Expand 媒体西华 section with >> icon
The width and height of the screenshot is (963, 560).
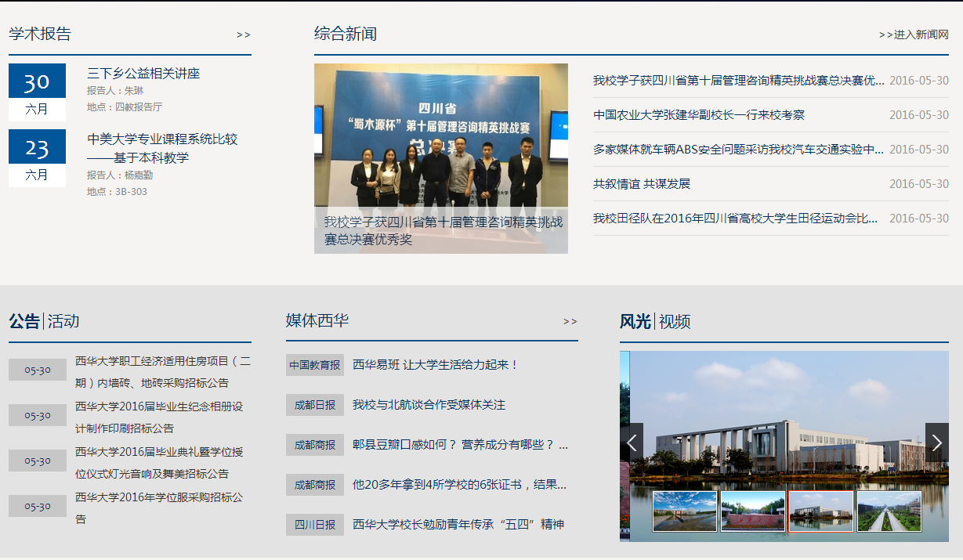click(x=570, y=321)
